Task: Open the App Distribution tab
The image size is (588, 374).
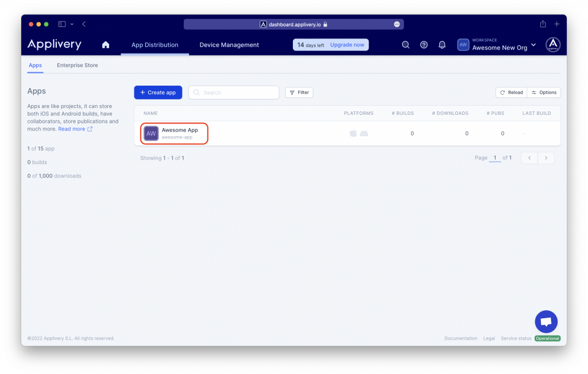Action: (155, 45)
